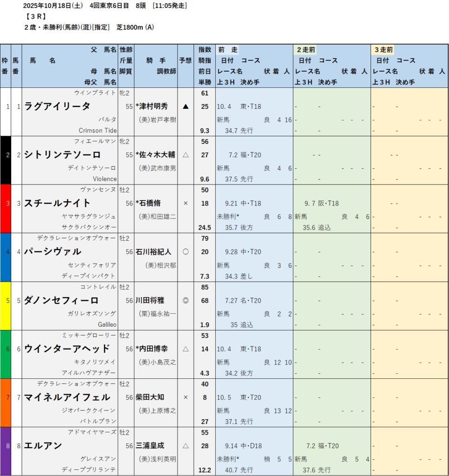Click the red frame 3 color cell
This screenshot has height=476, width=449.
pos(6,208)
